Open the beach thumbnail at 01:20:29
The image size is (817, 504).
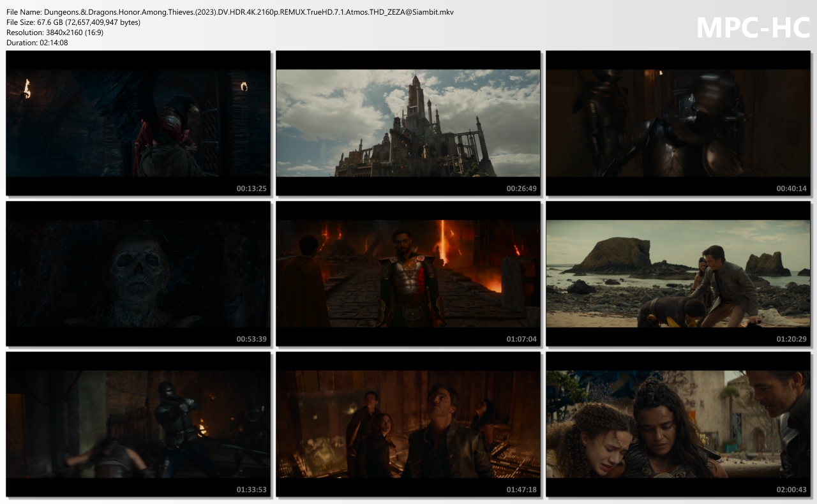(678, 274)
